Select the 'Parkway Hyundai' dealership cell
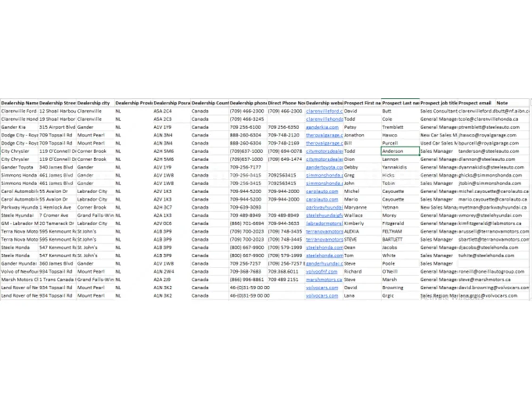The image size is (532, 399). [x=19, y=207]
